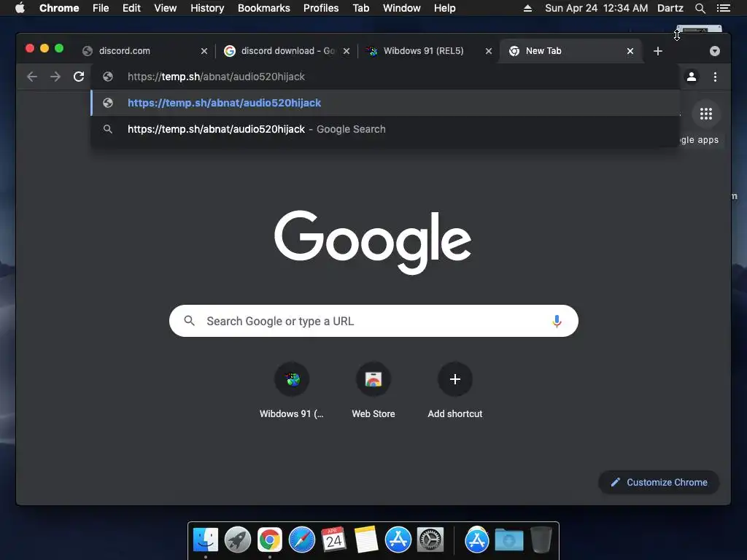Open the Window menu

tap(402, 8)
